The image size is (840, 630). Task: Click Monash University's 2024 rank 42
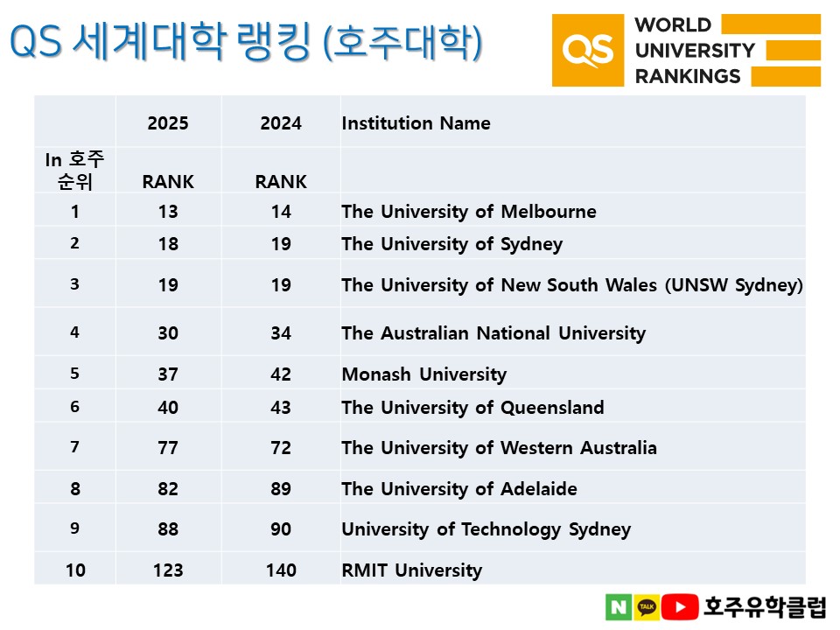click(281, 374)
